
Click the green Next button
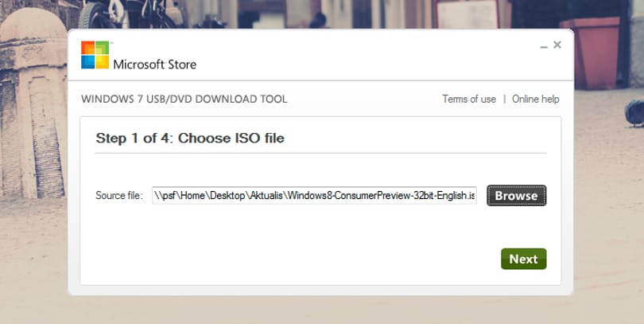[523, 259]
